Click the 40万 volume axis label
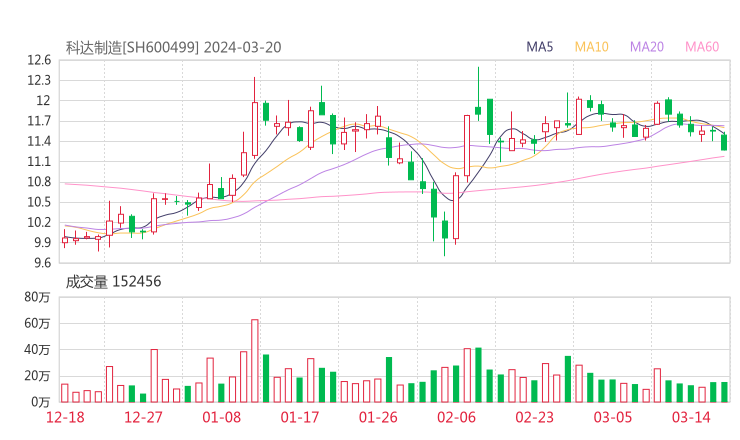This screenshot has height=440, width=740. coord(37,350)
